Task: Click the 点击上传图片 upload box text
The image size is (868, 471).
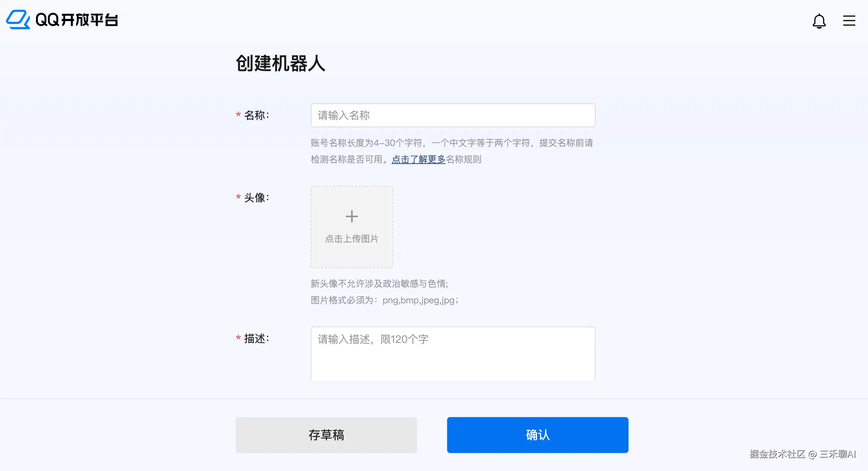Action: click(352, 239)
